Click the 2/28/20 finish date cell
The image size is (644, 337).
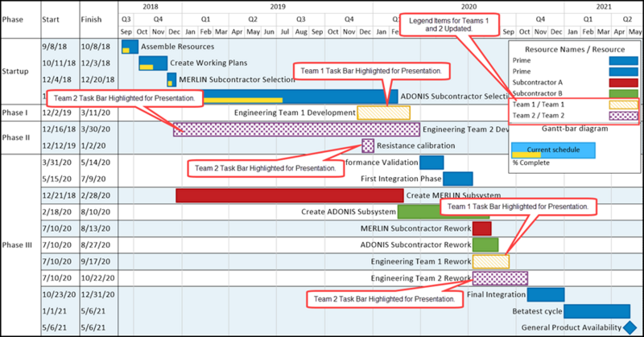[96, 195]
